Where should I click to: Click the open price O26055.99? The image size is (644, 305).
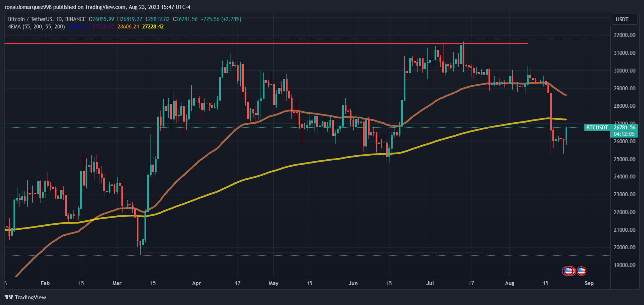click(102, 19)
